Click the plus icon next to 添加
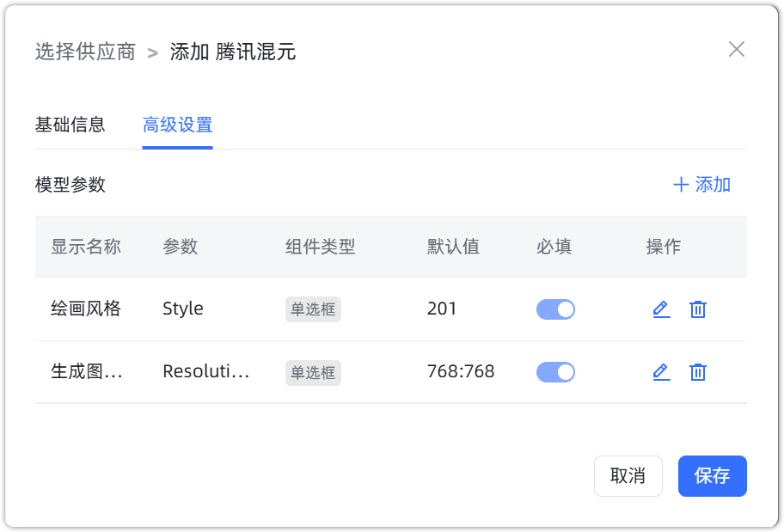The image size is (784, 532). (680, 184)
